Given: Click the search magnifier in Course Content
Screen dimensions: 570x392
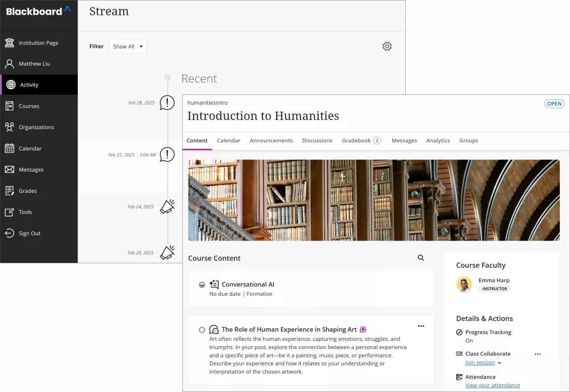Looking at the screenshot, I should (x=420, y=257).
